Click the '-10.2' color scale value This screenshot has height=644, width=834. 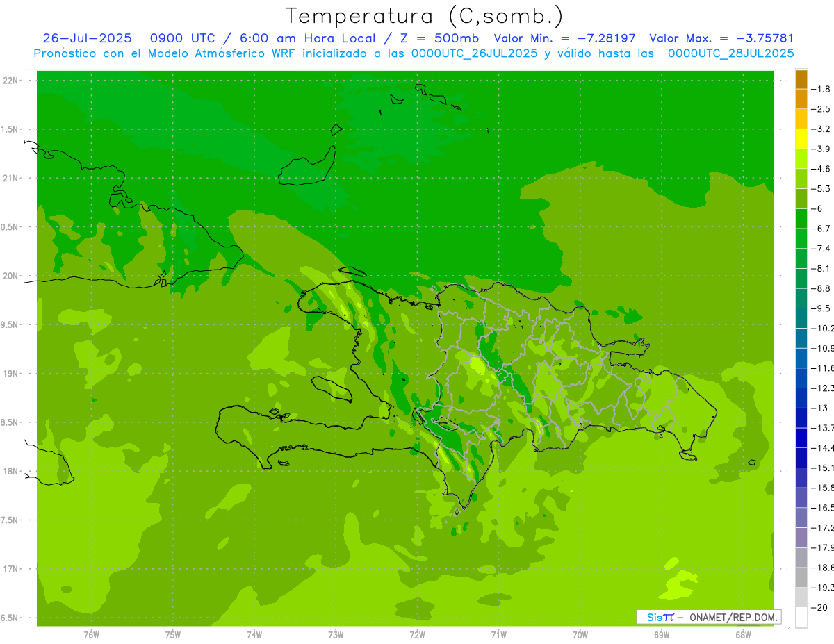click(823, 328)
